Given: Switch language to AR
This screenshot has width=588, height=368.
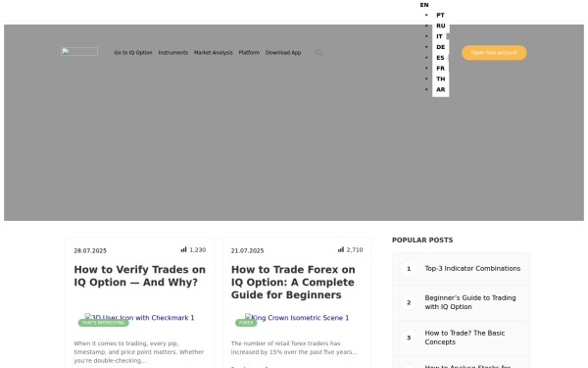Looking at the screenshot, I should point(441,89).
